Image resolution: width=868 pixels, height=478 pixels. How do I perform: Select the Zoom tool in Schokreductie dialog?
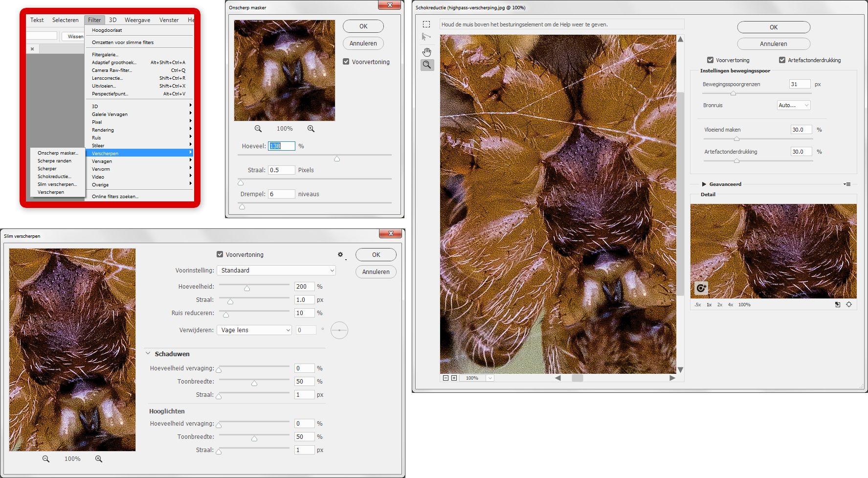click(427, 65)
